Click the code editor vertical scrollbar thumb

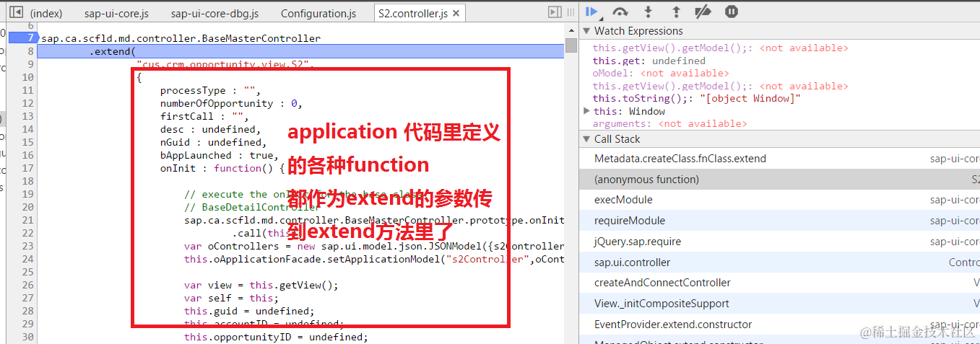[571, 45]
